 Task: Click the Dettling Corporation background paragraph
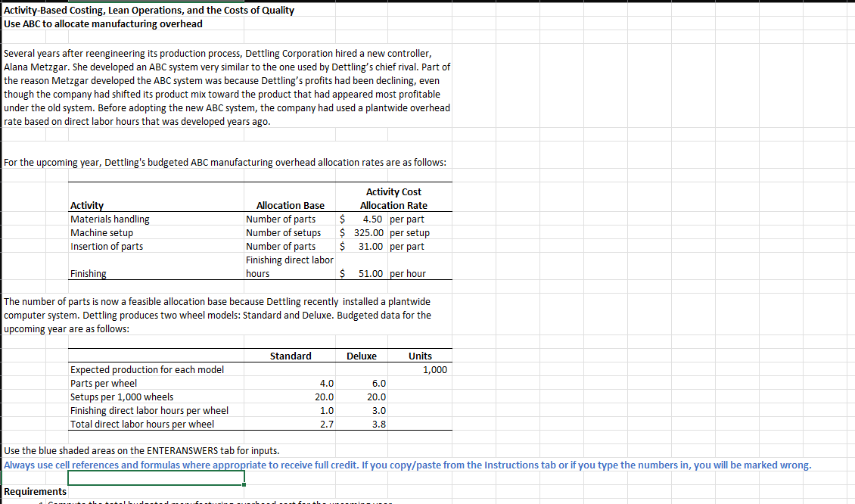pyautogui.click(x=227, y=87)
